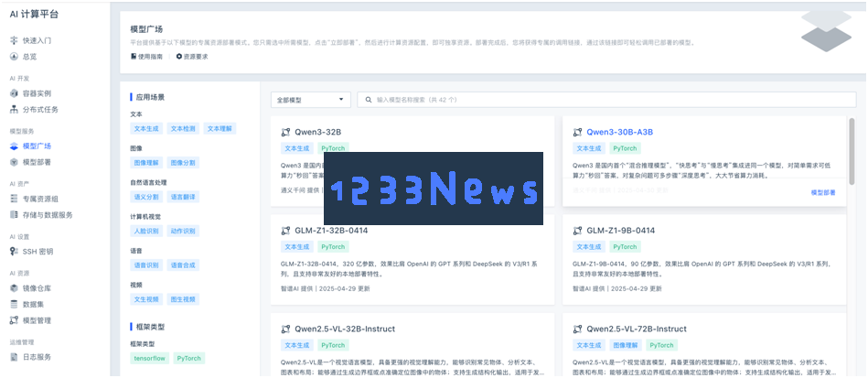The height and width of the screenshot is (378, 868).
Task: Click the 使用指南 book icon
Action: [x=134, y=57]
